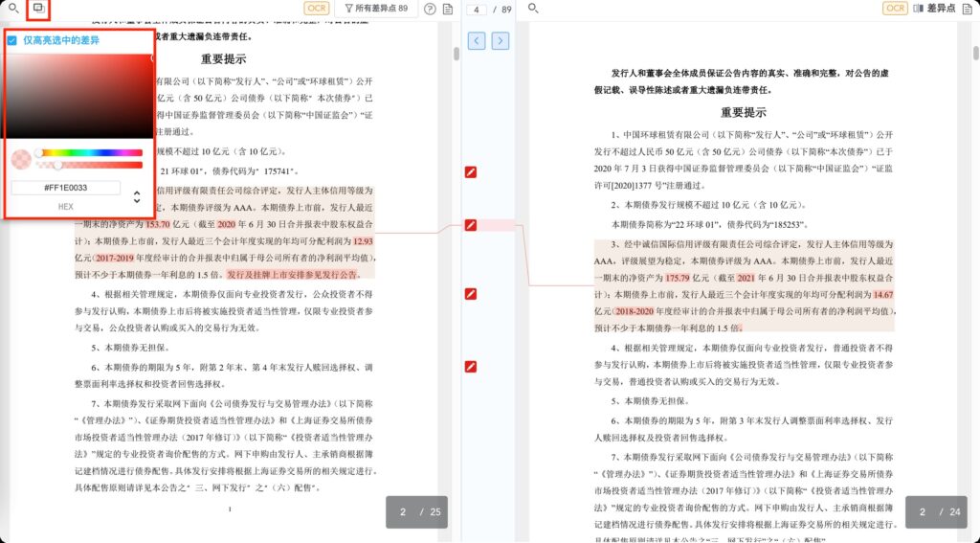Screen dimensions: 980x543
Task: Go to the next difference with right arrow
Action: tap(500, 40)
